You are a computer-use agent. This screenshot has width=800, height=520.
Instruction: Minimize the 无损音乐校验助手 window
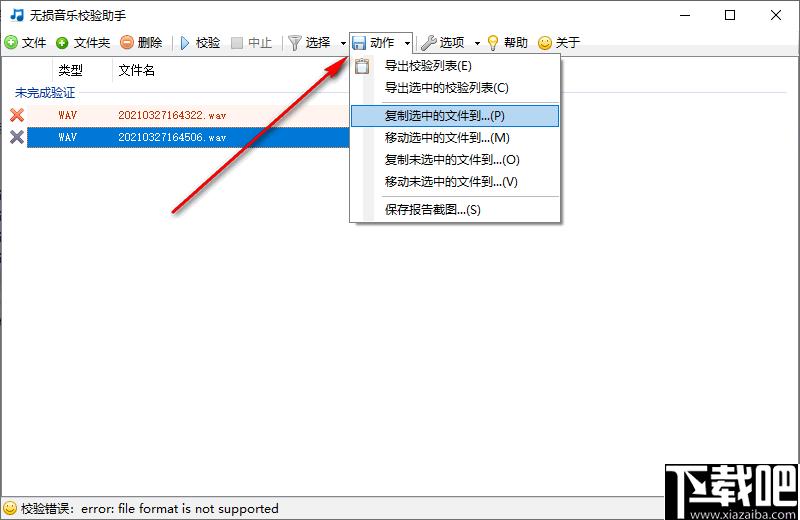685,15
